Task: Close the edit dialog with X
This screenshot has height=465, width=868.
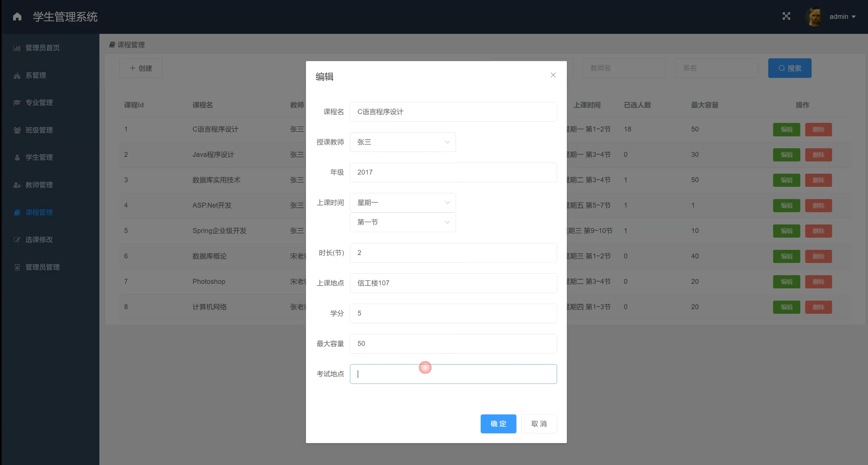Action: pos(553,75)
